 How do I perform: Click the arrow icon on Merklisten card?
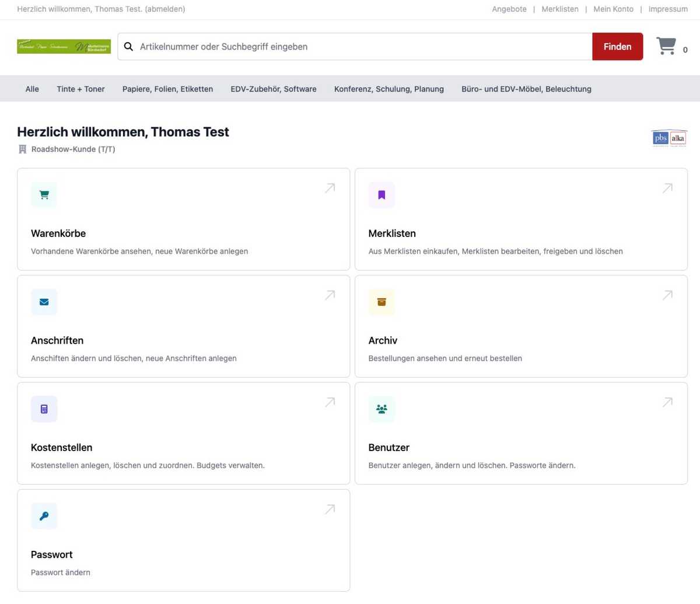click(668, 188)
